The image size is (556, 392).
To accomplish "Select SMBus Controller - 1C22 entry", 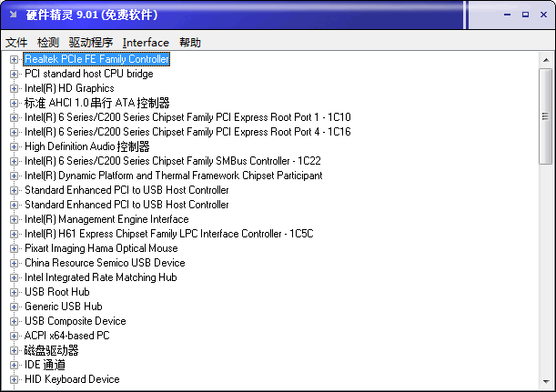I will point(173,161).
